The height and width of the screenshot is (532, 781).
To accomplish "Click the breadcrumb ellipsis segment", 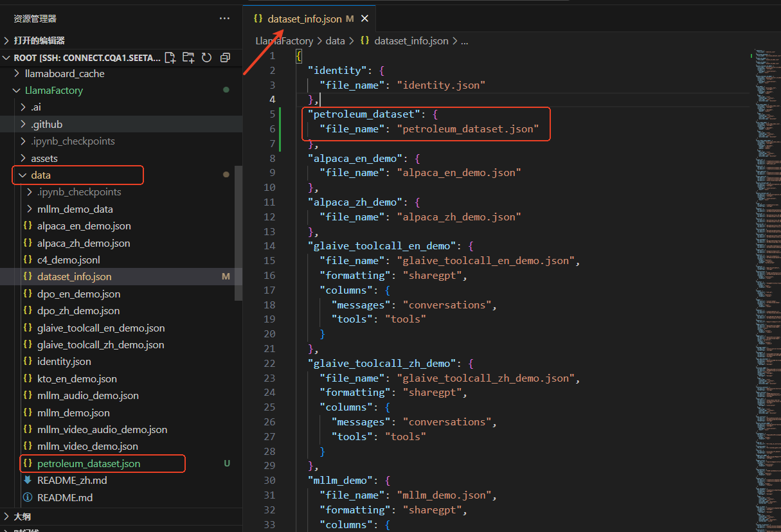I will pos(465,41).
